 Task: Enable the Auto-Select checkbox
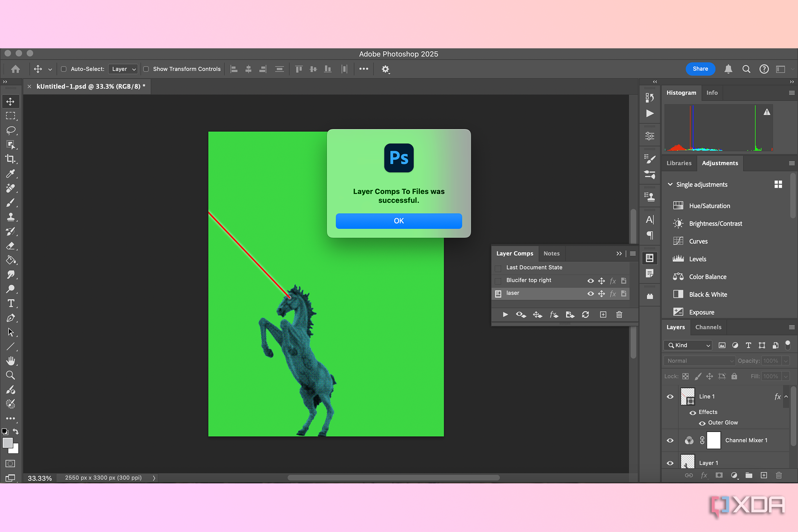pyautogui.click(x=64, y=69)
